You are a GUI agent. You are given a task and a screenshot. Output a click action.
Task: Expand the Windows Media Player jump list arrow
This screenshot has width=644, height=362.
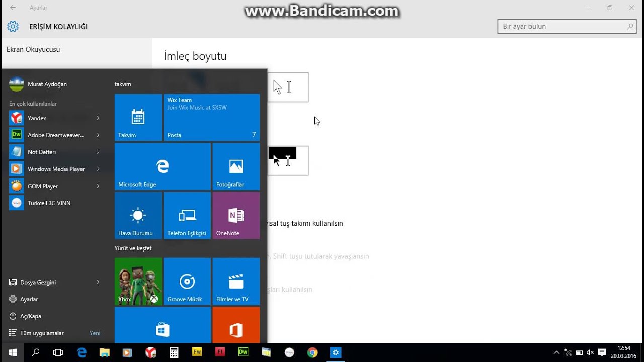point(98,169)
